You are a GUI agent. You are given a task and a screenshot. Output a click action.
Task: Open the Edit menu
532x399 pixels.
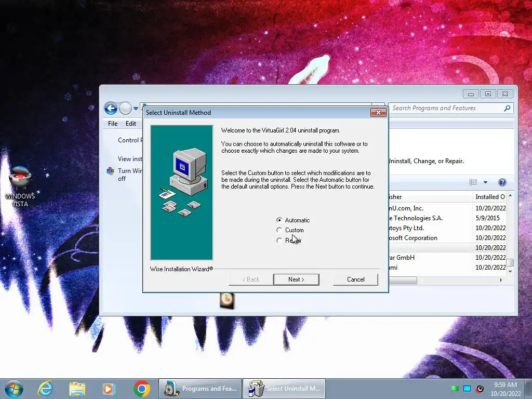click(130, 124)
